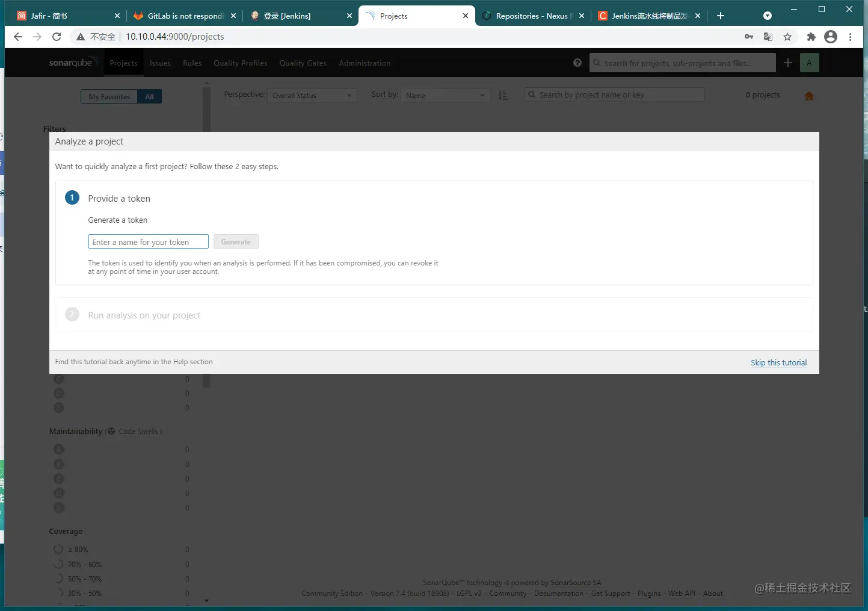Click the translate page icon
Viewport: 868px width, 611px height.
click(x=768, y=37)
